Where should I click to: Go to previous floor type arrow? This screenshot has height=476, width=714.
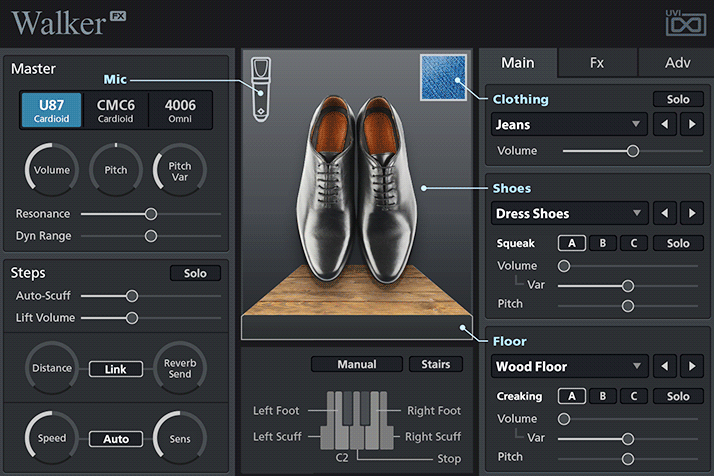tap(665, 367)
